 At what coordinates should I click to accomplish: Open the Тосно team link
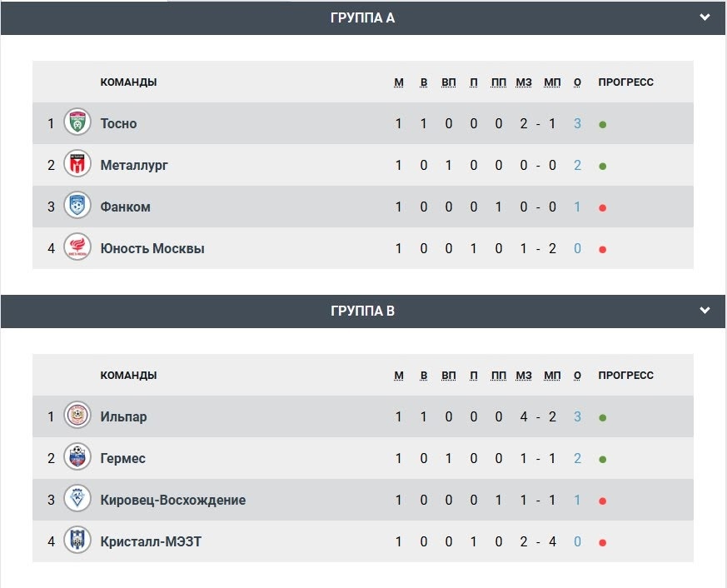click(118, 123)
